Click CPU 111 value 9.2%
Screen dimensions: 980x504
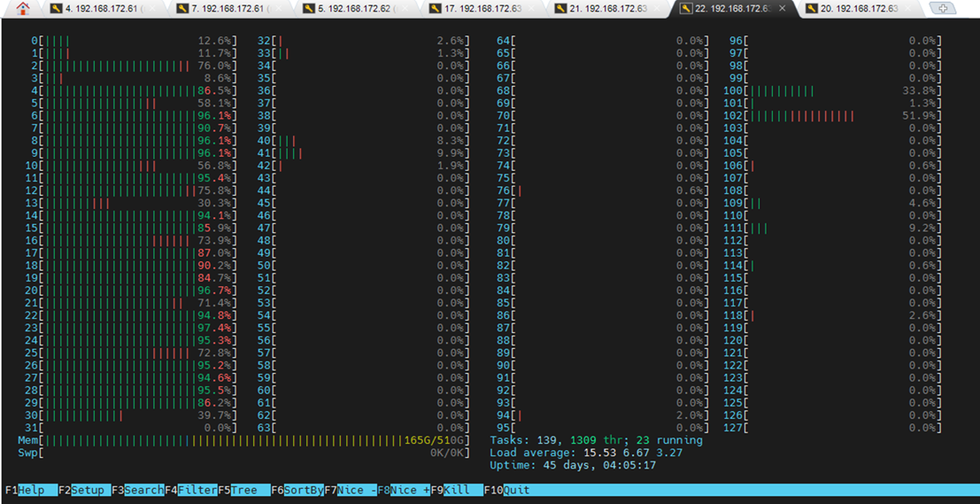click(922, 229)
